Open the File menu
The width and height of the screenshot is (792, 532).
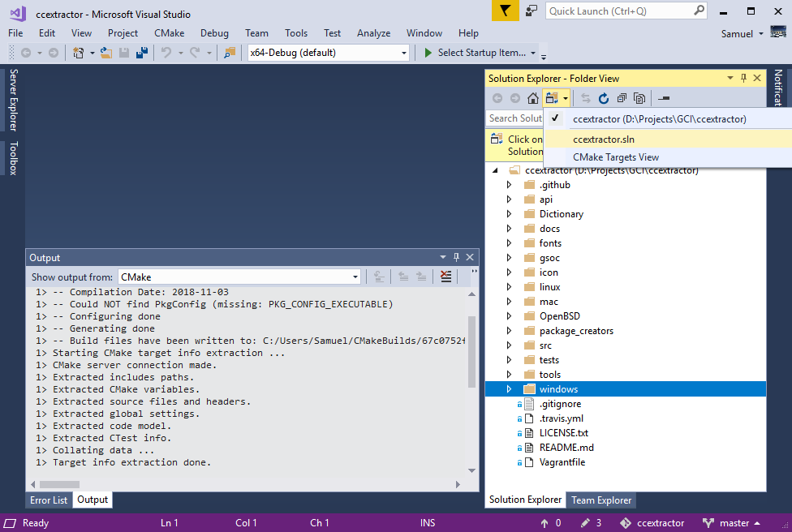(15, 32)
